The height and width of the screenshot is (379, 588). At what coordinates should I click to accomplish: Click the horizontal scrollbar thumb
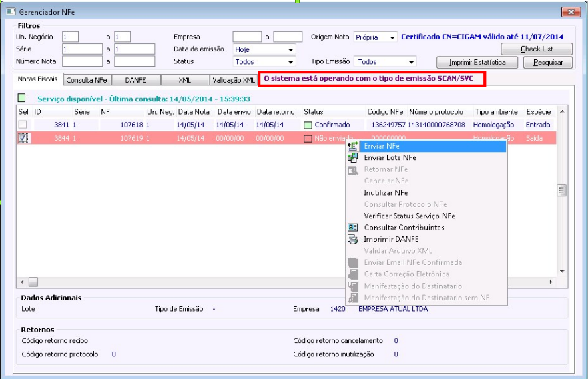tap(33, 282)
